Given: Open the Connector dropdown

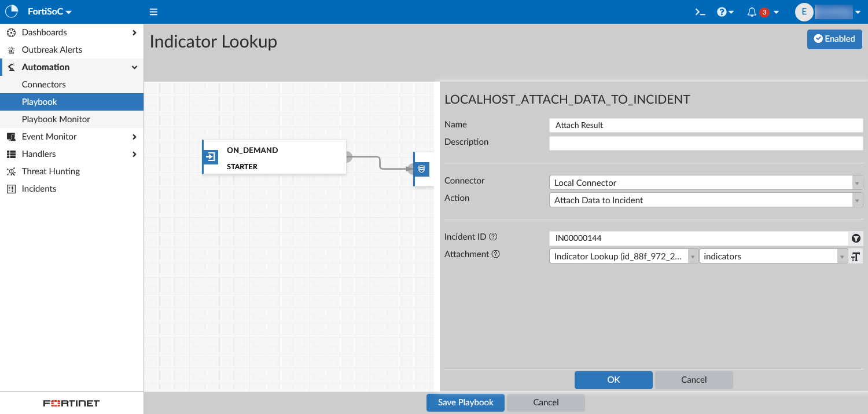Looking at the screenshot, I should coord(705,183).
